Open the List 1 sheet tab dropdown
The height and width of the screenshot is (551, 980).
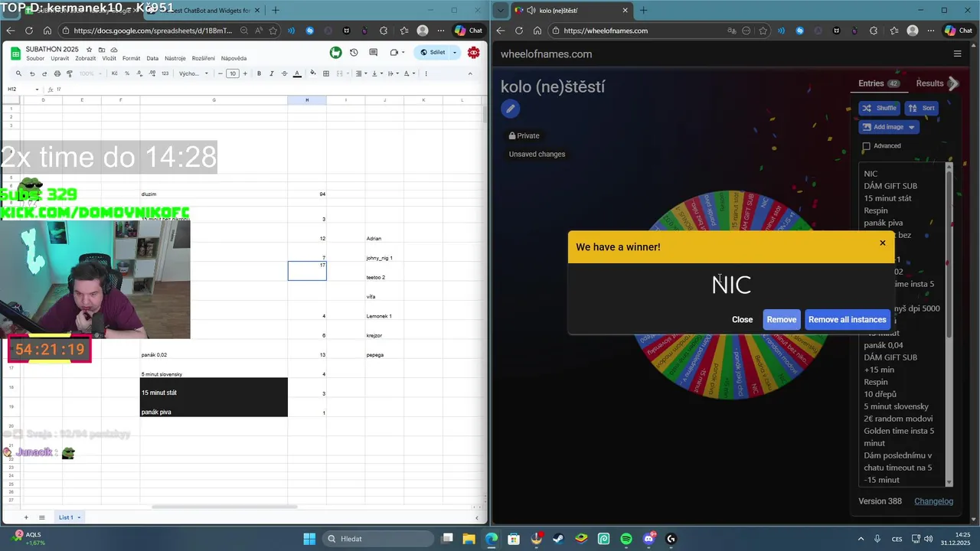click(x=78, y=517)
